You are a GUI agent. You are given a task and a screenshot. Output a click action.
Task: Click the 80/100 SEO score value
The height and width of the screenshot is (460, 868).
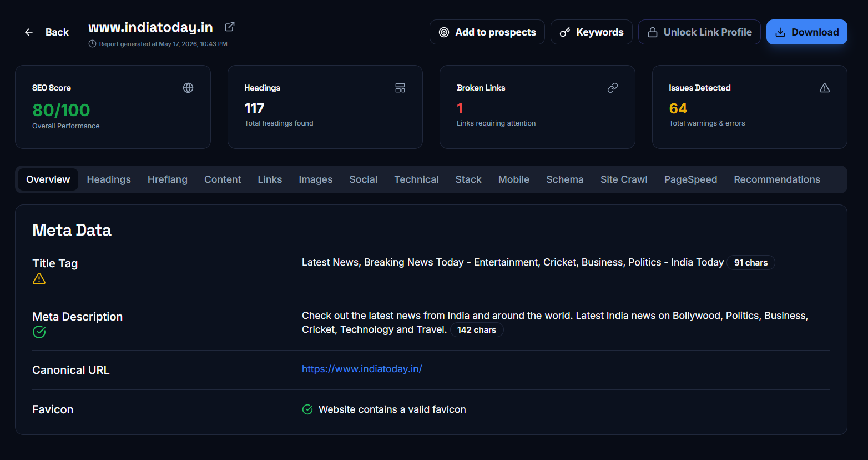[x=61, y=110]
